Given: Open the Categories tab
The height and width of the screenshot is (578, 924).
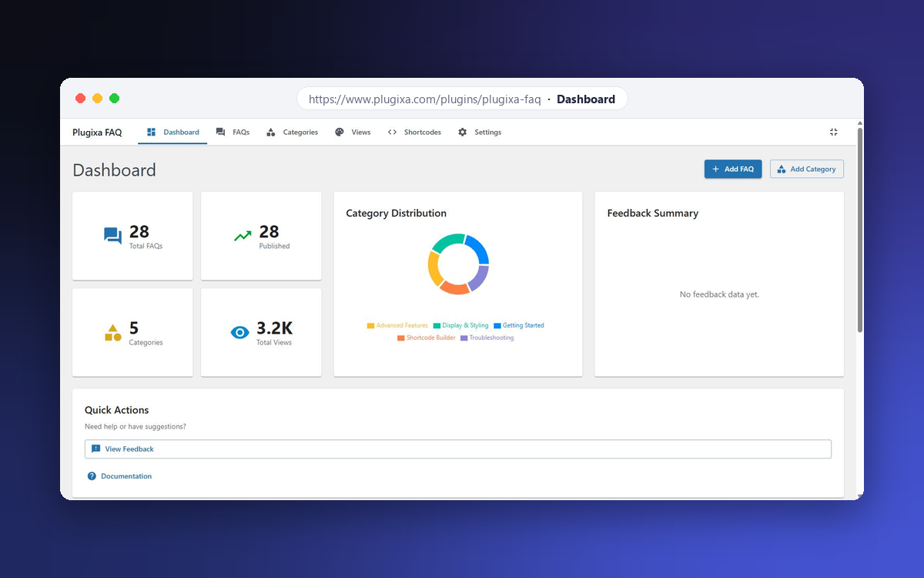Looking at the screenshot, I should point(292,132).
